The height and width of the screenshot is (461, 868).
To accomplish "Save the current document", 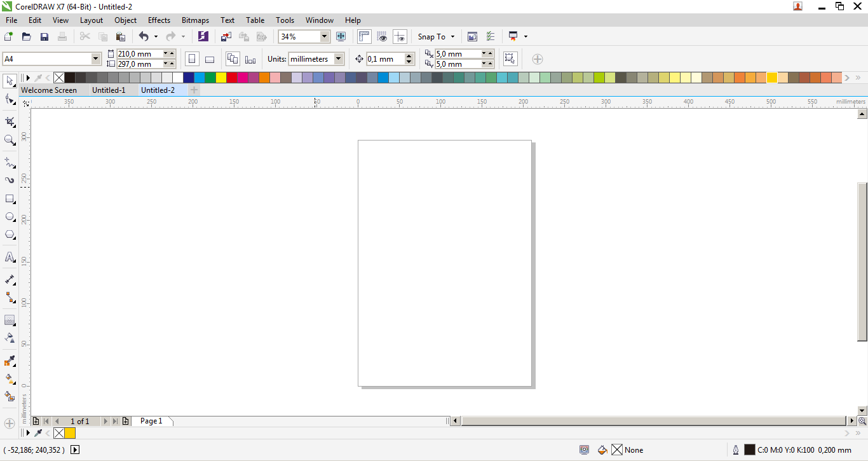I will (44, 36).
